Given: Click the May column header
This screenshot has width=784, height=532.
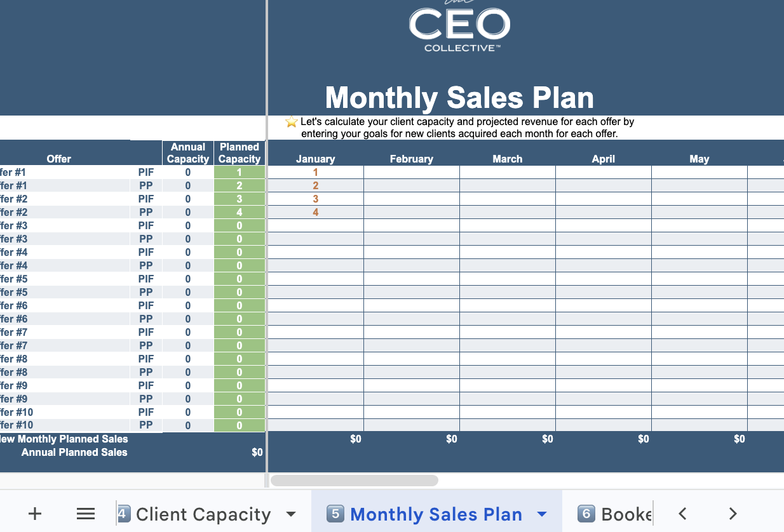Looking at the screenshot, I should [699, 159].
